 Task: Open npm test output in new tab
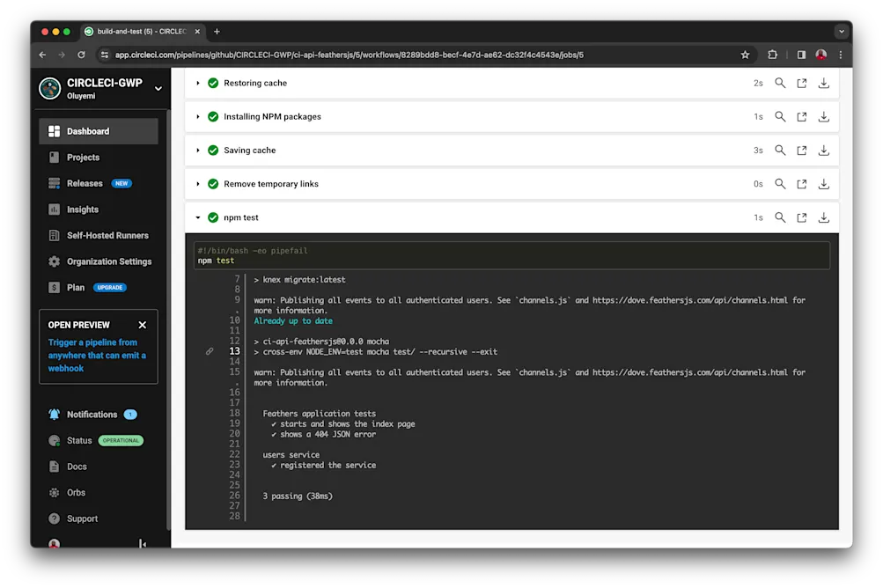point(801,217)
